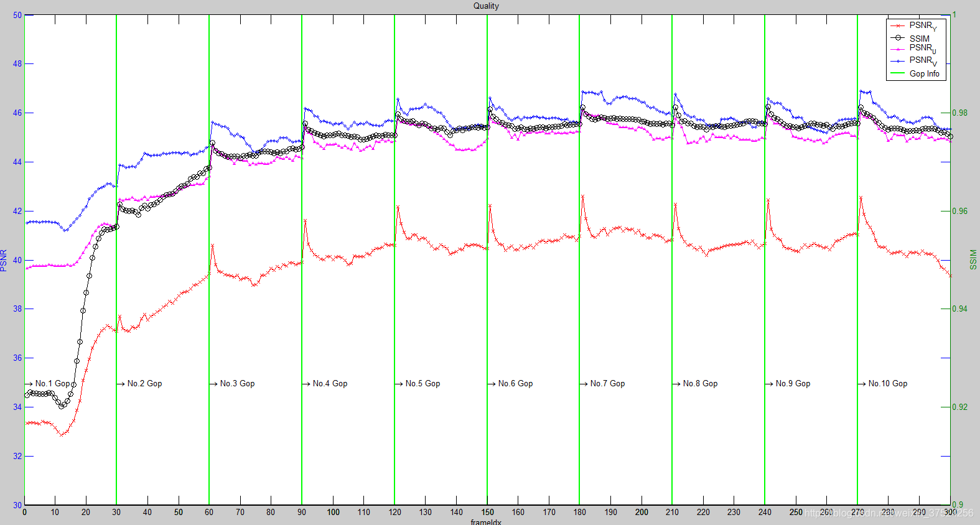The image size is (980, 525).
Task: Click x-axis tick label 230
Action: pos(734,512)
